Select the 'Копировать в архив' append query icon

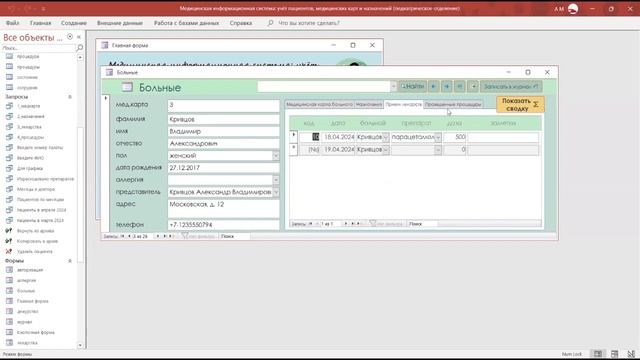point(9,241)
